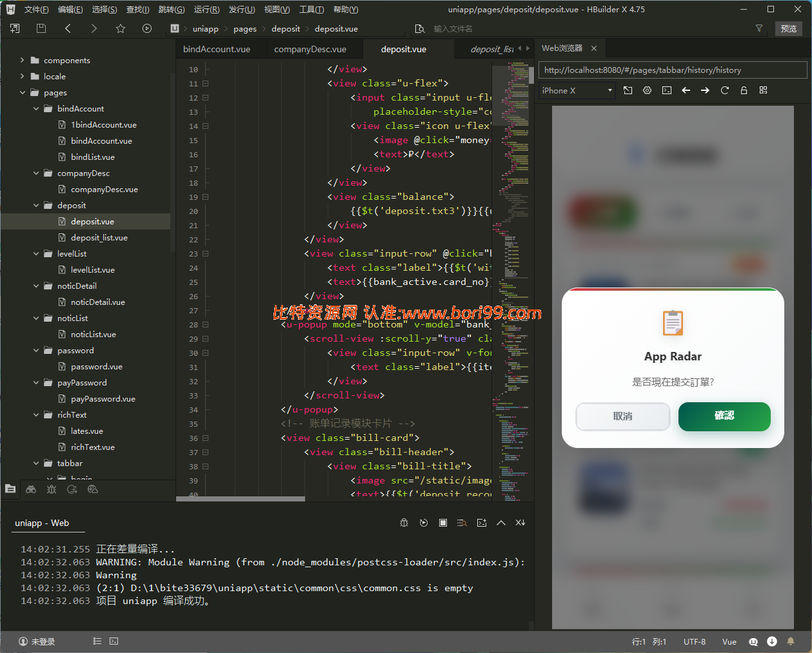Click the save file toolbar icon
The image size is (812, 653).
(x=41, y=28)
